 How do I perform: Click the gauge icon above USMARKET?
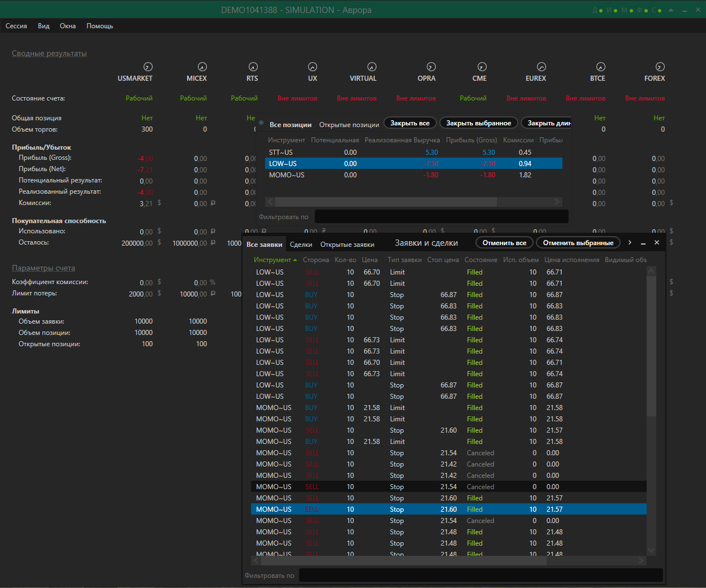point(148,67)
